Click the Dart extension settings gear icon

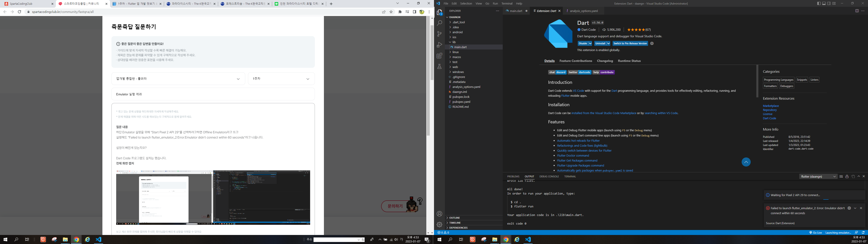[652, 43]
